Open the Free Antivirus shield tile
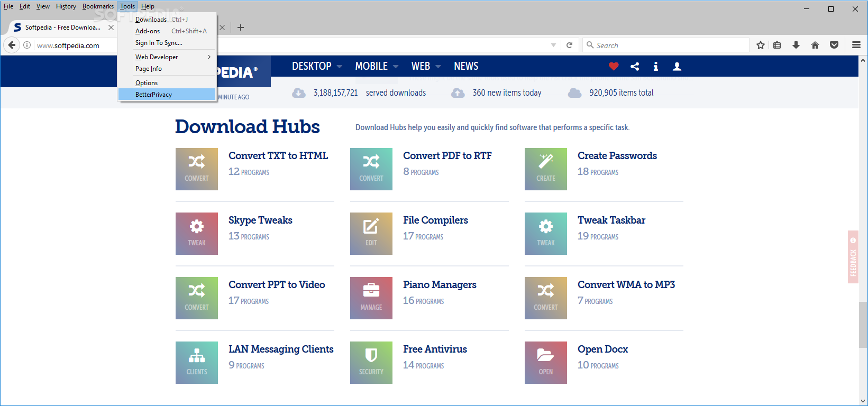The width and height of the screenshot is (868, 406). pyautogui.click(x=371, y=363)
